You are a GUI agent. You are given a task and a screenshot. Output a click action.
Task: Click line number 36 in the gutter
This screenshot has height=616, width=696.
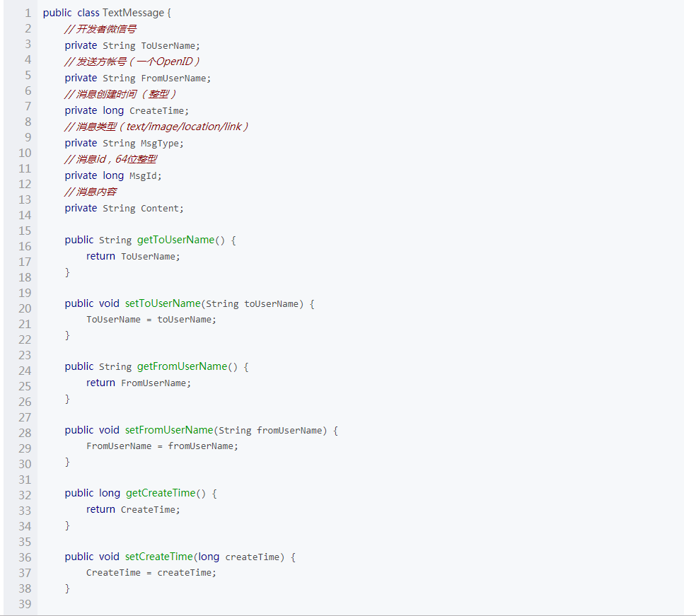click(x=25, y=557)
